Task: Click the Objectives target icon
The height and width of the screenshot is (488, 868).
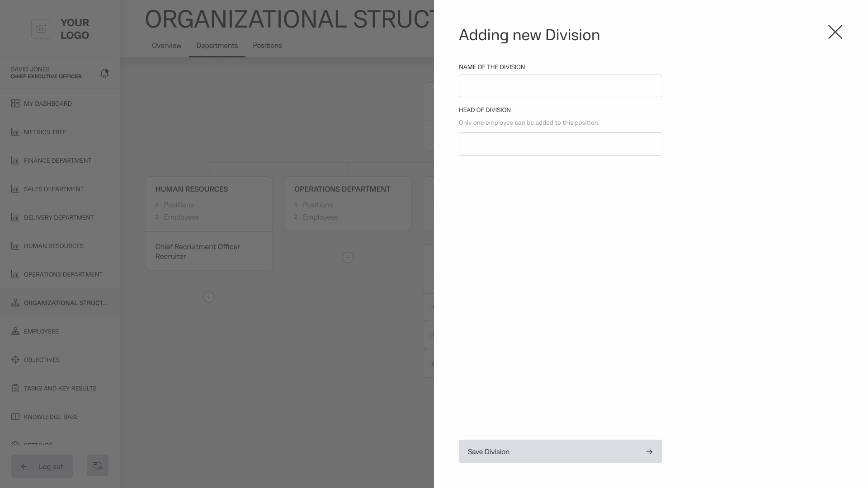Action: point(15,360)
